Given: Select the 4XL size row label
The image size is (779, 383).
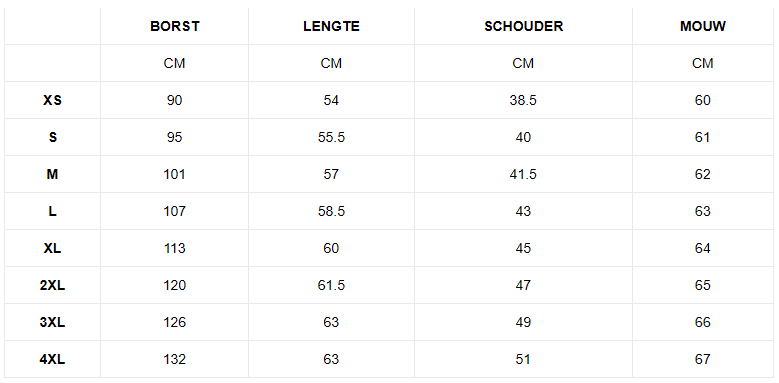Looking at the screenshot, I should pyautogui.click(x=52, y=359).
